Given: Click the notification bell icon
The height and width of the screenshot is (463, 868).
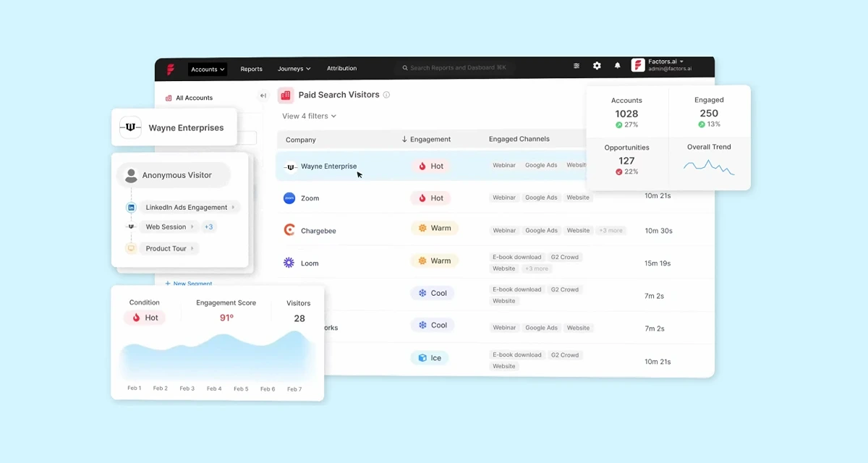Looking at the screenshot, I should coord(617,66).
